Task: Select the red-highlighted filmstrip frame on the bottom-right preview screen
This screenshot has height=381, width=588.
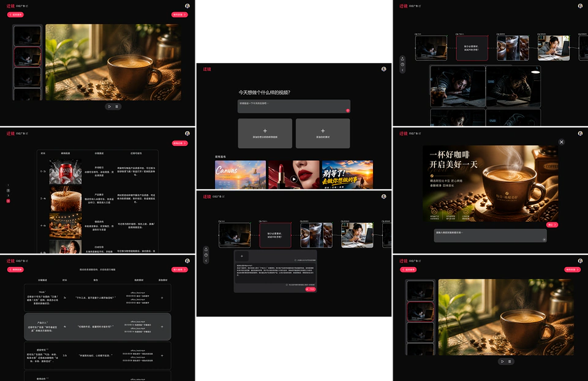Action: tap(420, 312)
